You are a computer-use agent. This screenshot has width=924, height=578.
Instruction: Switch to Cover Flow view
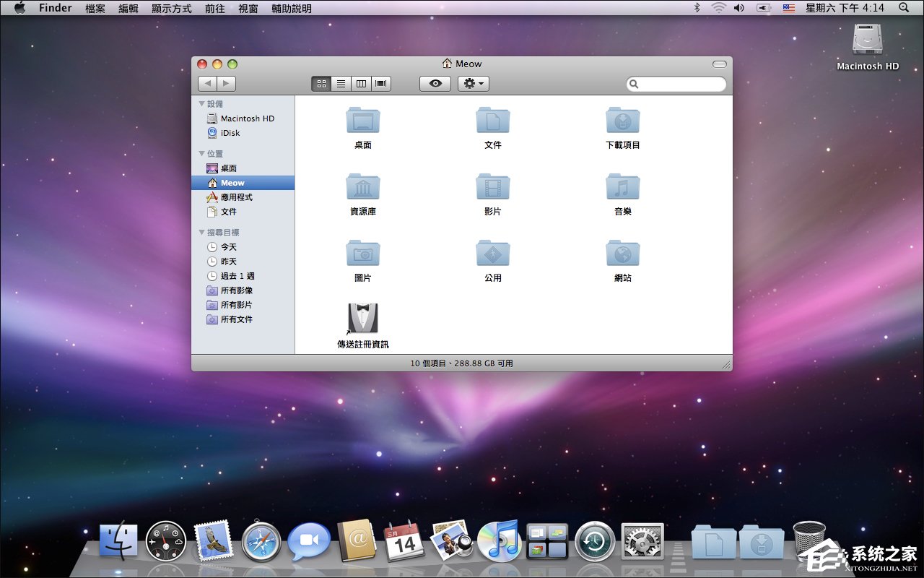(381, 83)
